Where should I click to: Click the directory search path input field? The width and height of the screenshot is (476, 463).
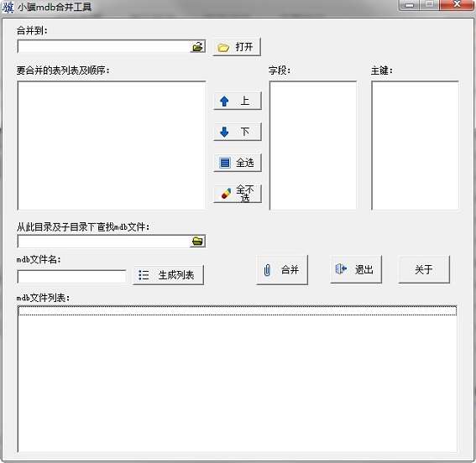[x=104, y=242]
